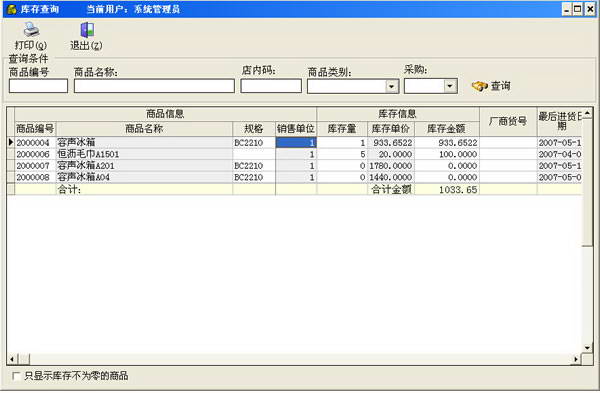The height and width of the screenshot is (393, 600).
Task: Click the 20.0000 unit price cell
Action: 391,154
